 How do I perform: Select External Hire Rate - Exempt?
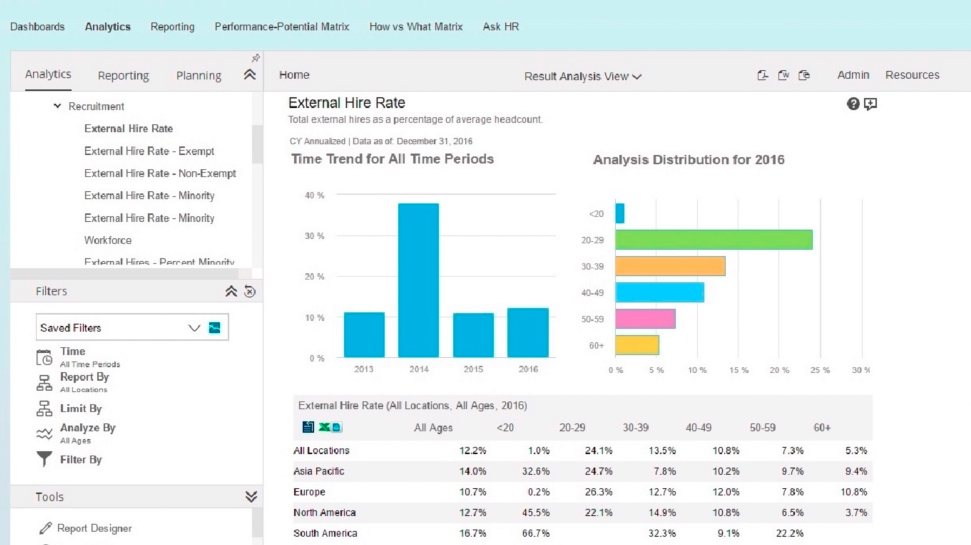[x=149, y=151]
